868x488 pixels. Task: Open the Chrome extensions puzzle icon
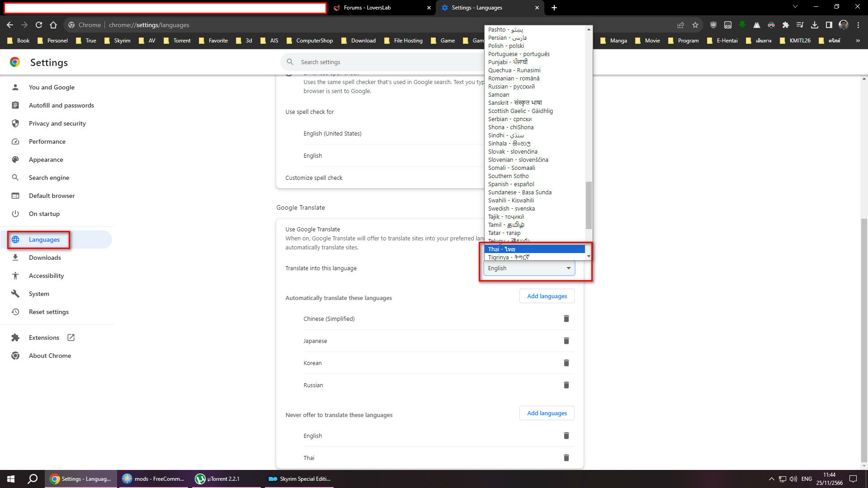coord(786,25)
